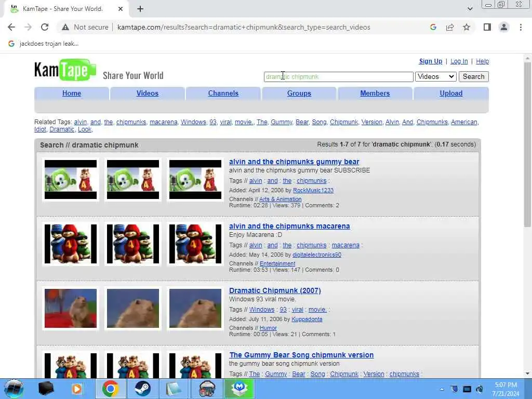Click related tag Gummy
The height and width of the screenshot is (399, 532).
tap(281, 122)
